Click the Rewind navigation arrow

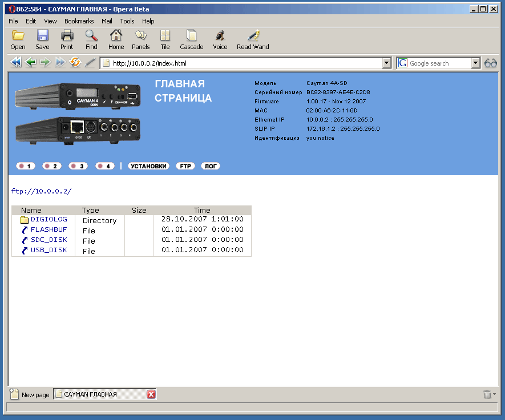(15, 62)
